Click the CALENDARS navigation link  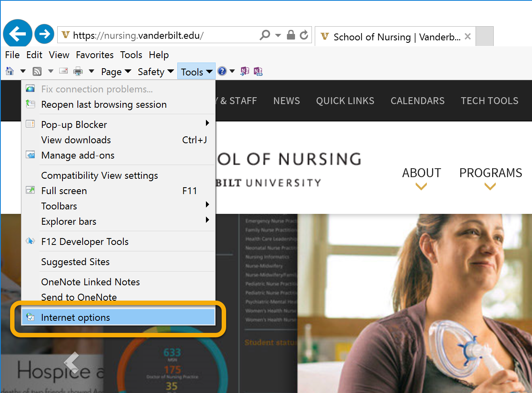[418, 101]
